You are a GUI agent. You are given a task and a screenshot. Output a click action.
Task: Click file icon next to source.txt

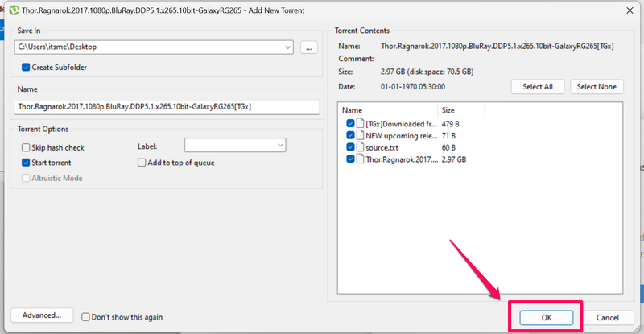(360, 147)
